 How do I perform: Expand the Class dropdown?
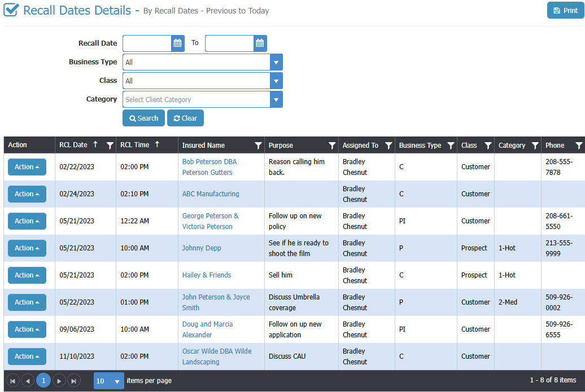276,81
